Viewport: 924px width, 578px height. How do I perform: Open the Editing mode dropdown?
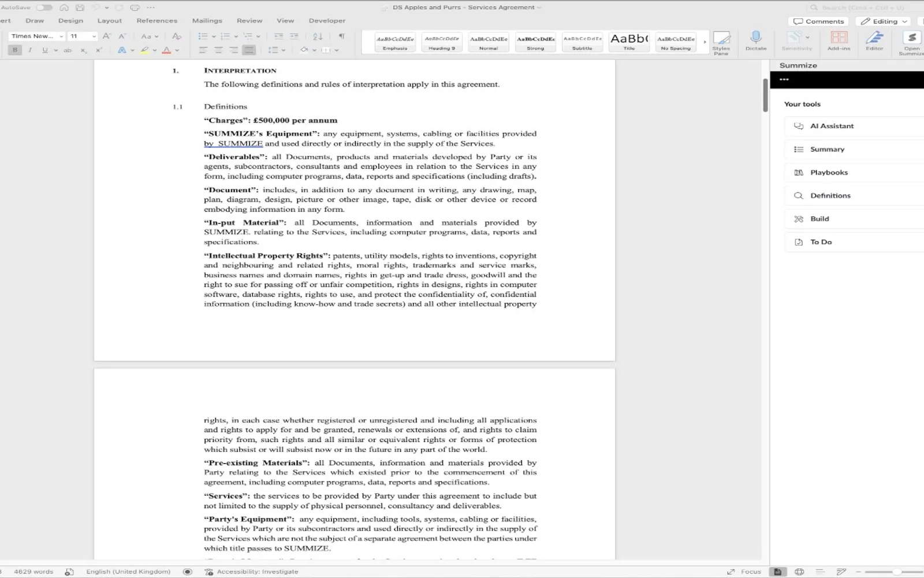point(883,21)
